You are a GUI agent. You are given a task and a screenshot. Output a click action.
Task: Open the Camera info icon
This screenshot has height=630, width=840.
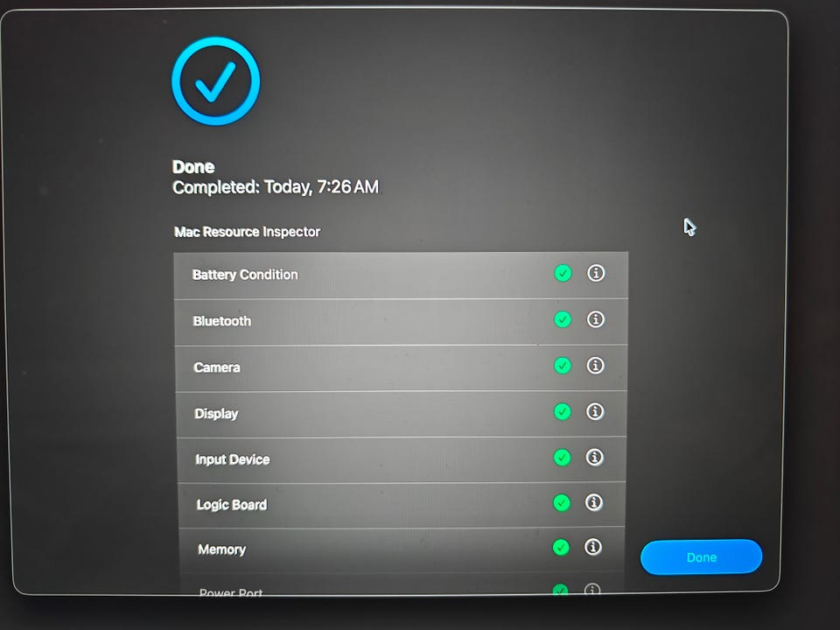595,366
